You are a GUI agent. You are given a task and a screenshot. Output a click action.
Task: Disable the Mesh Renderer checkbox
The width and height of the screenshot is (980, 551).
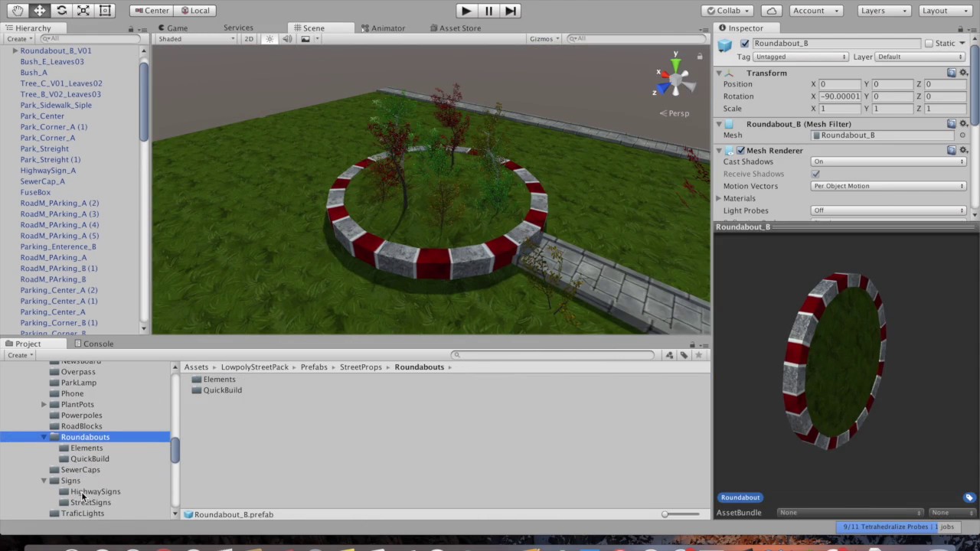tap(740, 151)
